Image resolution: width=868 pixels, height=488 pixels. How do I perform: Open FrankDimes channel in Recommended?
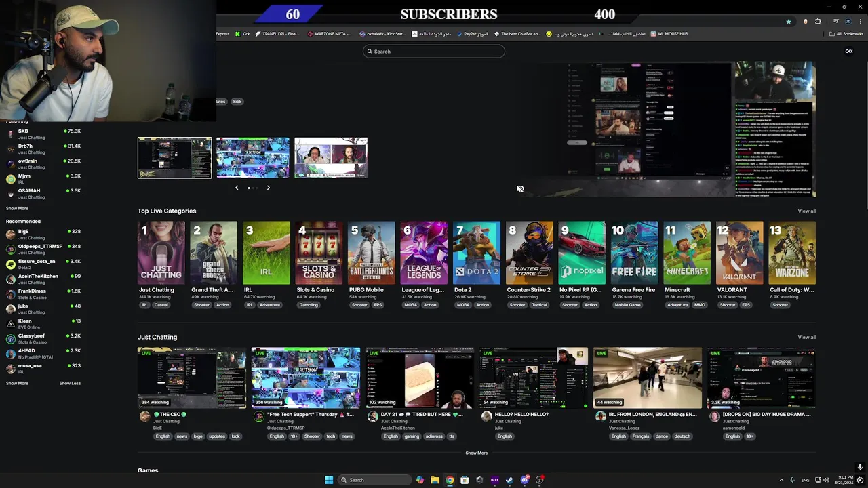coord(43,294)
